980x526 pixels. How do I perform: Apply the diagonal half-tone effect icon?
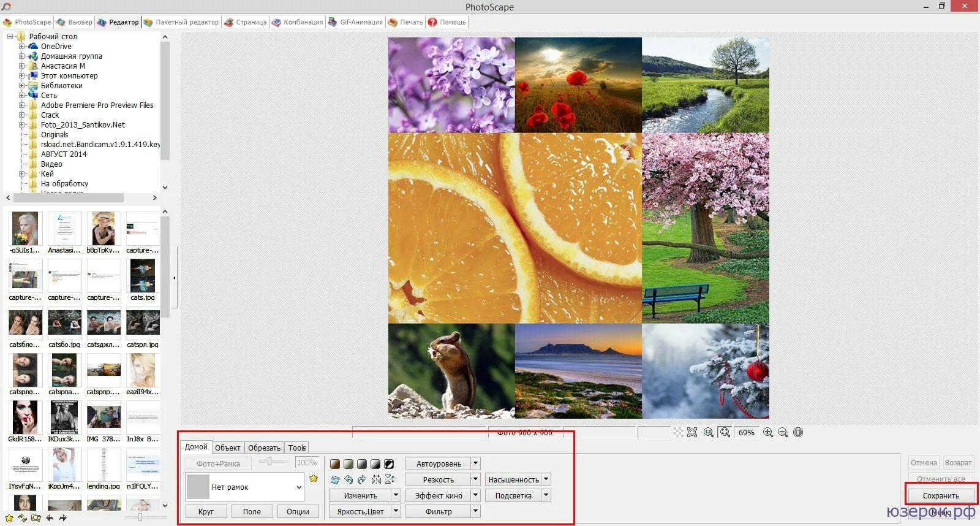click(x=375, y=464)
